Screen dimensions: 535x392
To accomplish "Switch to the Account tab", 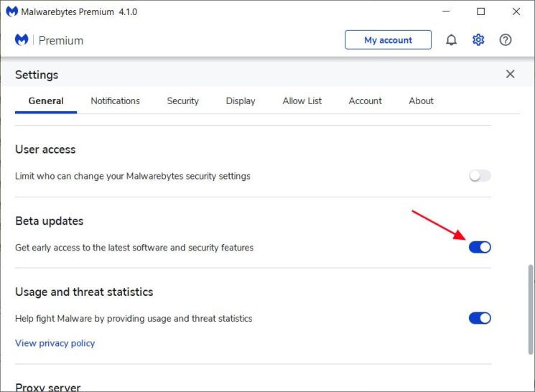I will tap(365, 101).
